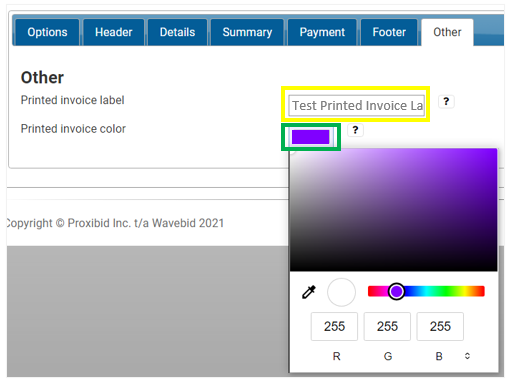The width and height of the screenshot is (509, 379).
Task: Open help for Printed invoice label
Action: click(446, 101)
